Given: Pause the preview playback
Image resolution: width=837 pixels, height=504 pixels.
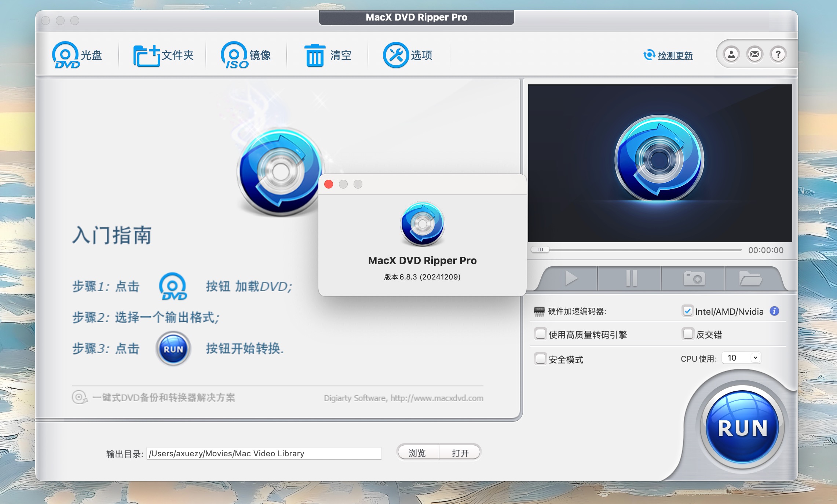Looking at the screenshot, I should tap(631, 278).
